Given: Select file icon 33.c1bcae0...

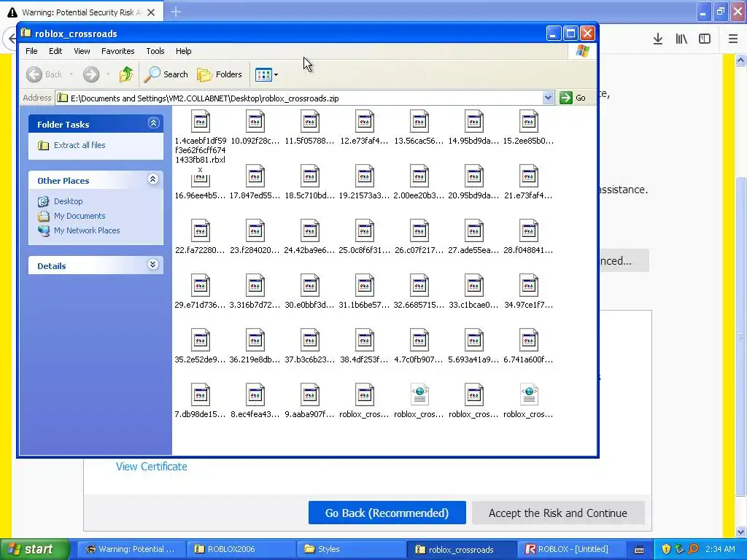Looking at the screenshot, I should pos(474,286).
